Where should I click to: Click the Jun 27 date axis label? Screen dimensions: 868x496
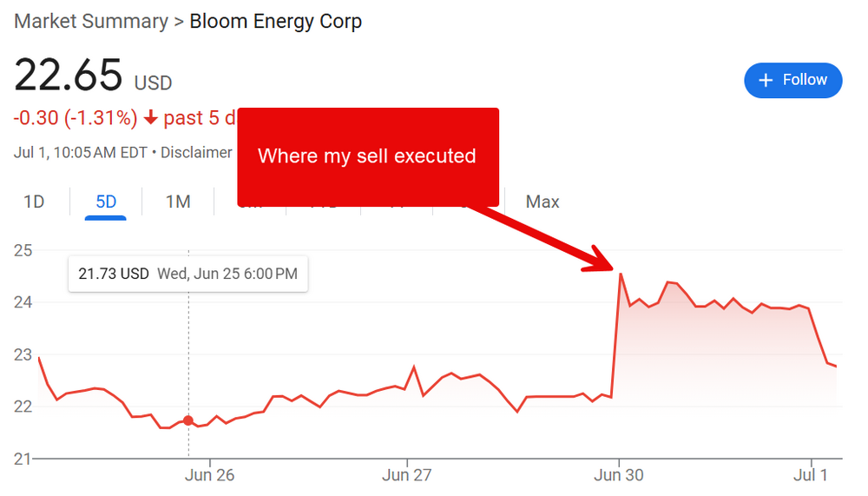pos(407,475)
